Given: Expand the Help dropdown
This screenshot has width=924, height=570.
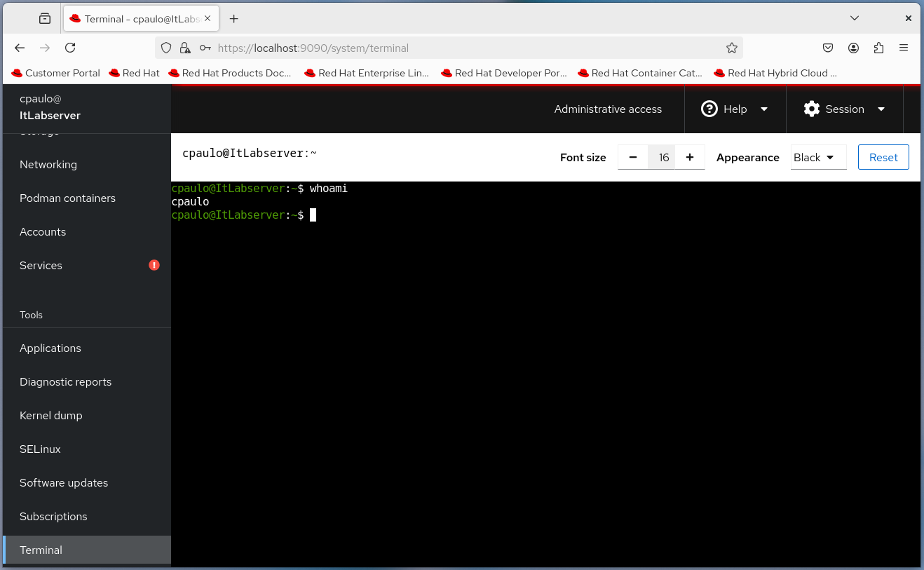Looking at the screenshot, I should coord(734,109).
